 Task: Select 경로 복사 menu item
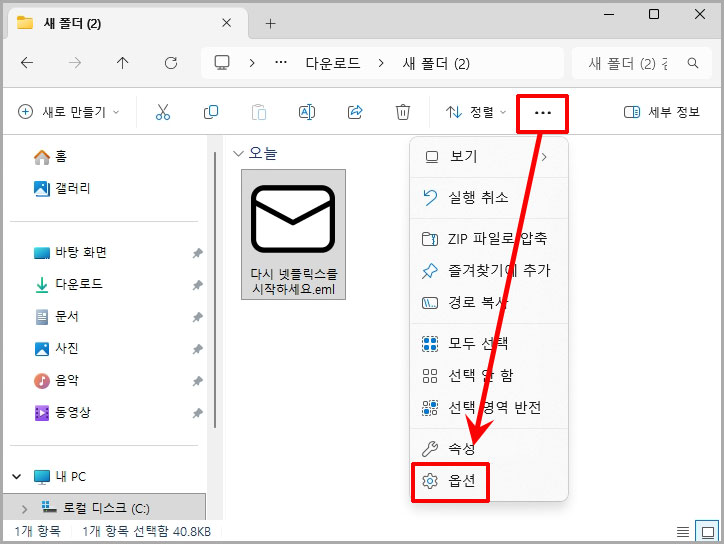click(x=489, y=302)
